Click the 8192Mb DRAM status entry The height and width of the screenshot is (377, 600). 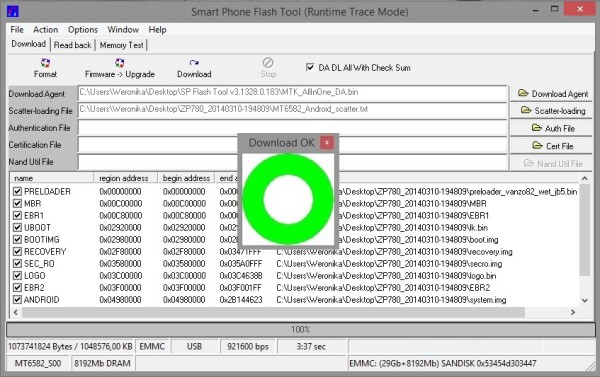coord(102,363)
